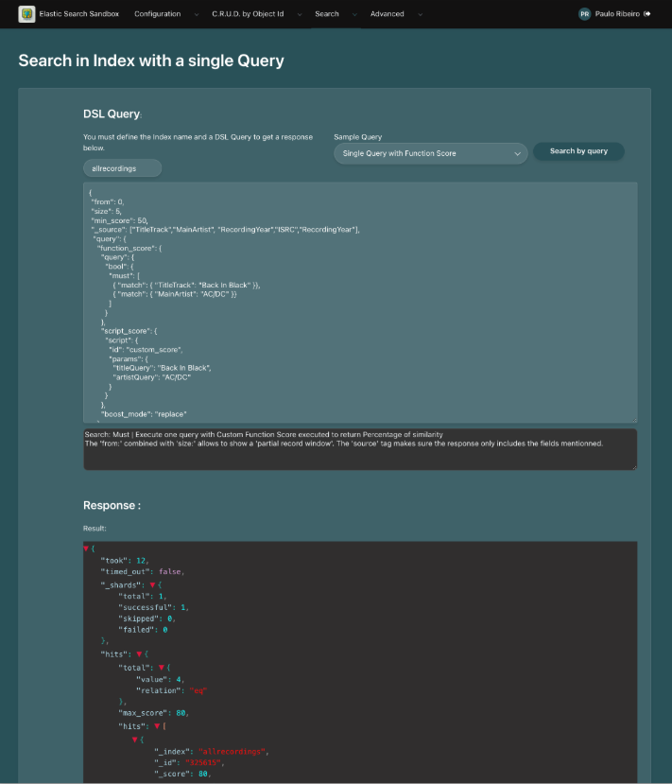Click the Search by query button
The width and height of the screenshot is (672, 784).
tap(578, 151)
